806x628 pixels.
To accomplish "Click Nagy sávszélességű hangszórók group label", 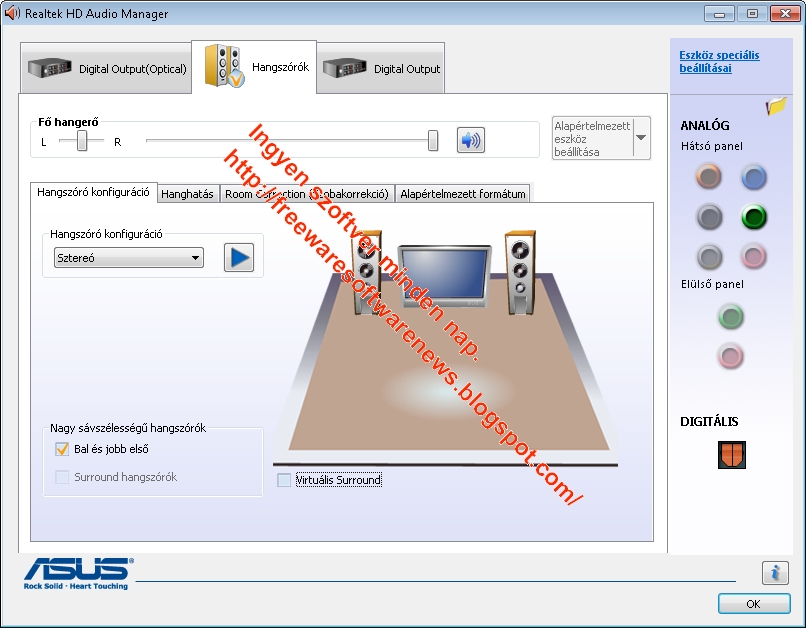I will (127, 428).
